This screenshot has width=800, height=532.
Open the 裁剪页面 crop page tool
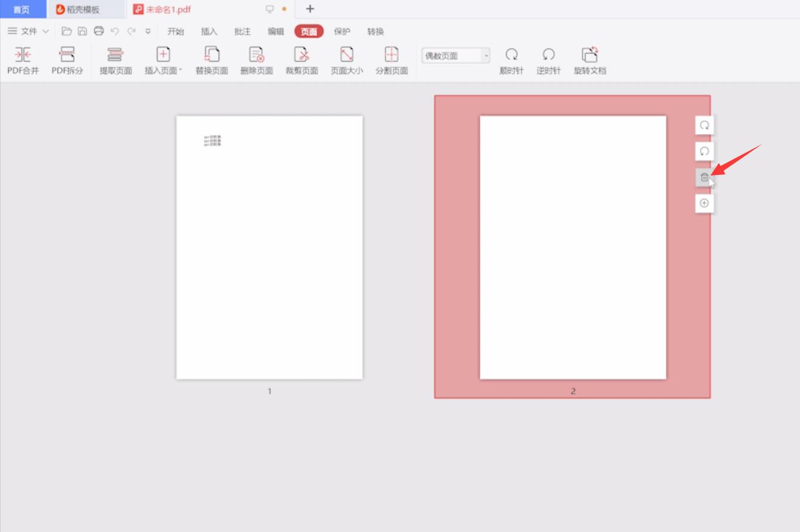click(302, 61)
